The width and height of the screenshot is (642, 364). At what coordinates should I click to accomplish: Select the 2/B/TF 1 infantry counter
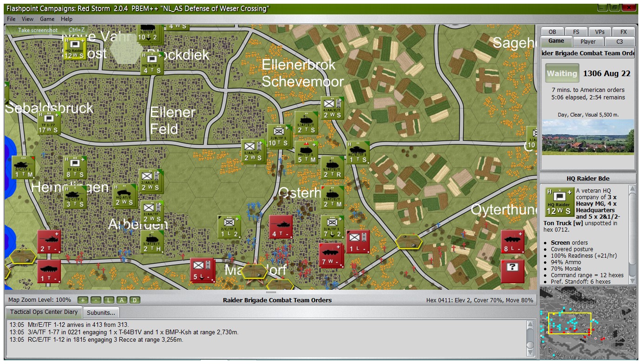tap(278, 136)
